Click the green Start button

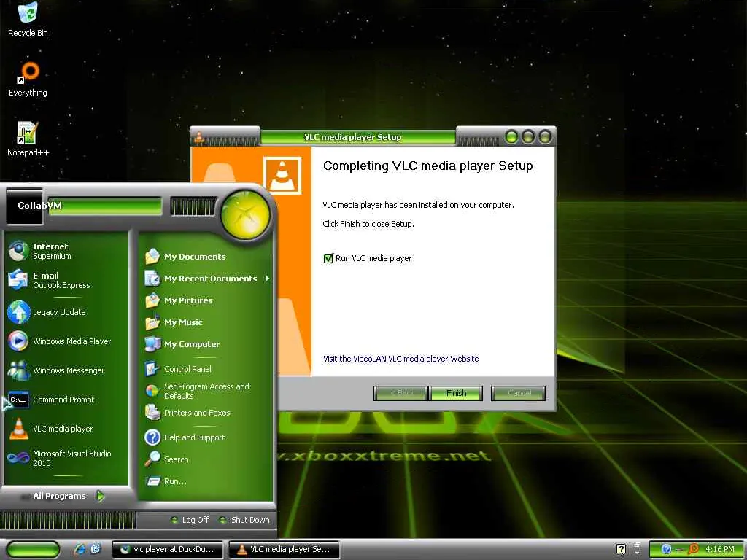click(x=34, y=549)
